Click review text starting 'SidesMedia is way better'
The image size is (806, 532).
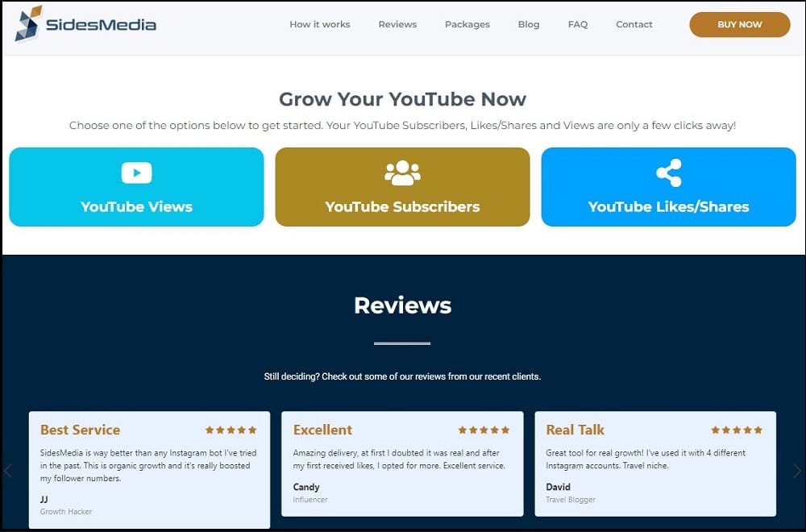148,465
